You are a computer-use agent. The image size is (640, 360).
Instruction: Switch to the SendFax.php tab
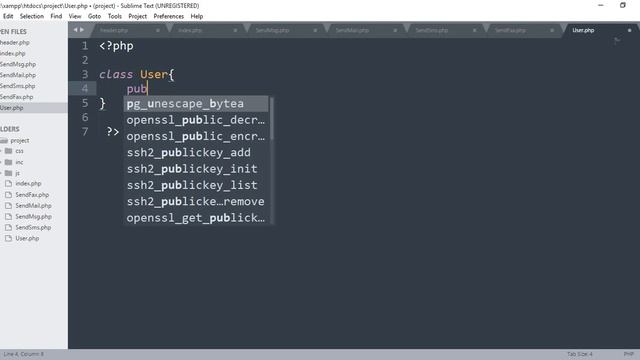click(524, 30)
